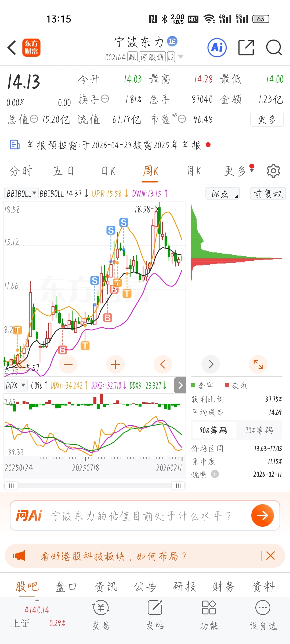Switch to 分时 chart tab
290x644 pixels.
(21, 171)
